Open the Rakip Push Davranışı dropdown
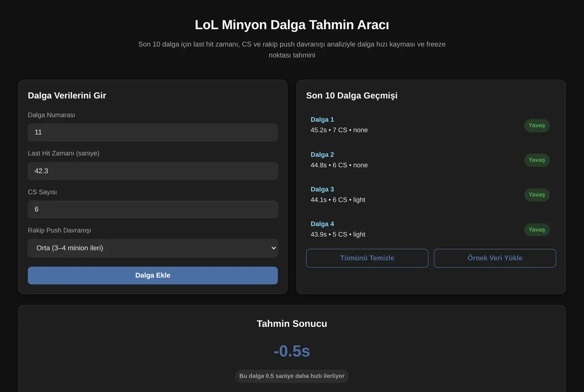The height and width of the screenshot is (392, 584). point(153,248)
